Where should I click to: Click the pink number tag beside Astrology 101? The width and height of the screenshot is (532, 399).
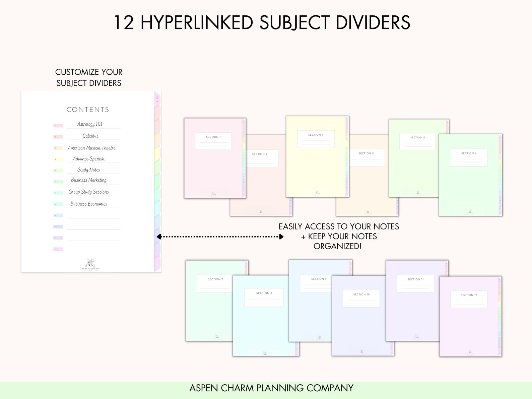(x=58, y=126)
